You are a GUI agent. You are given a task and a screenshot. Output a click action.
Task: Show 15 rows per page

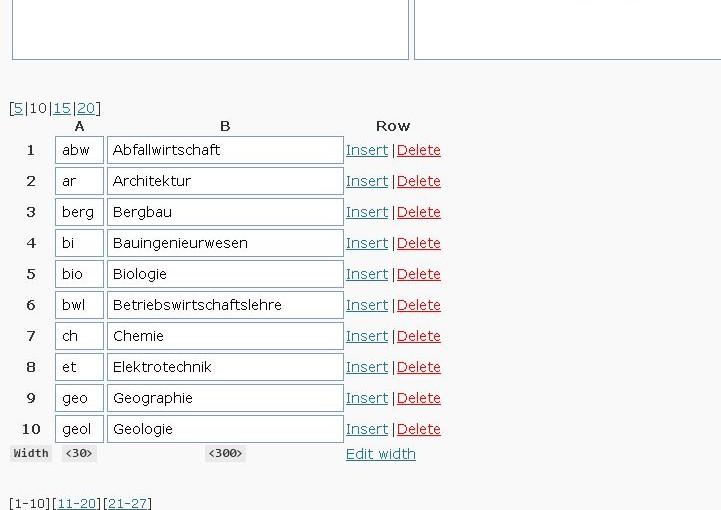[62, 108]
